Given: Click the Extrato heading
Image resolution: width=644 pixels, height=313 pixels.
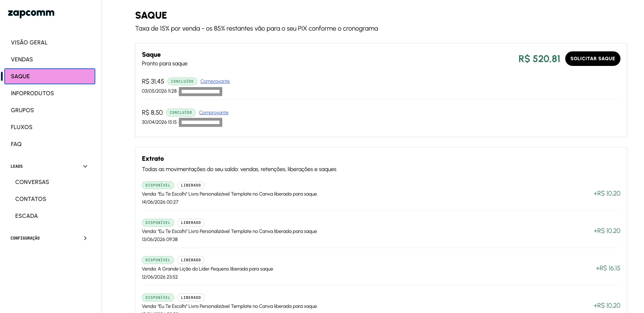Looking at the screenshot, I should point(153,159).
